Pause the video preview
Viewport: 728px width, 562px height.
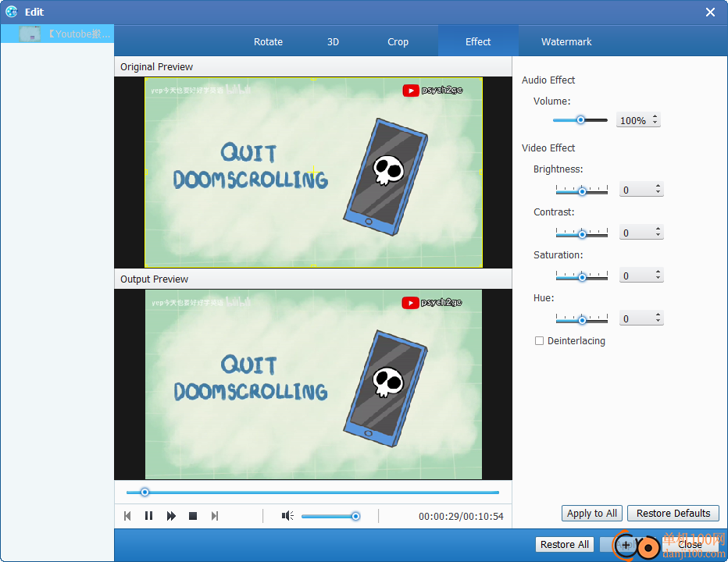pyautogui.click(x=148, y=516)
